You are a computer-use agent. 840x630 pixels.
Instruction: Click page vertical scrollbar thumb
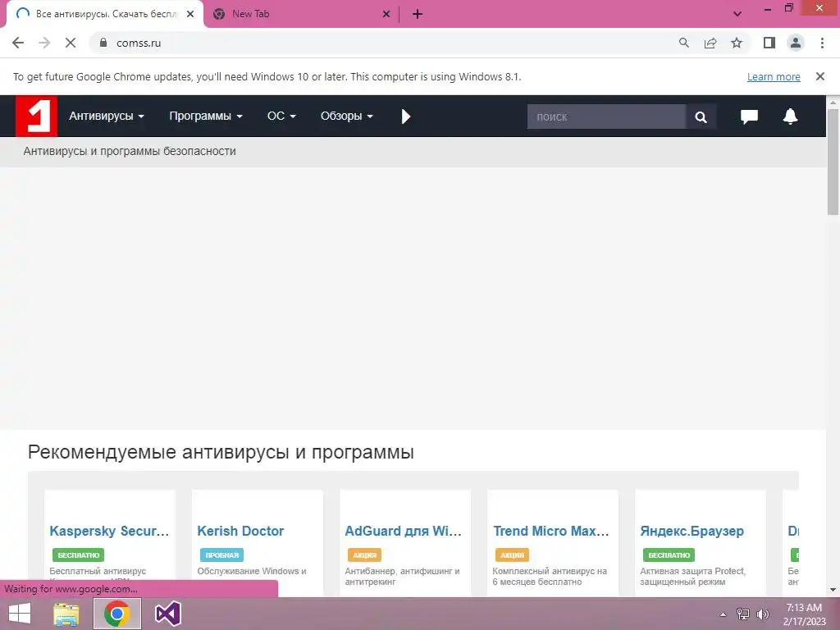833,161
